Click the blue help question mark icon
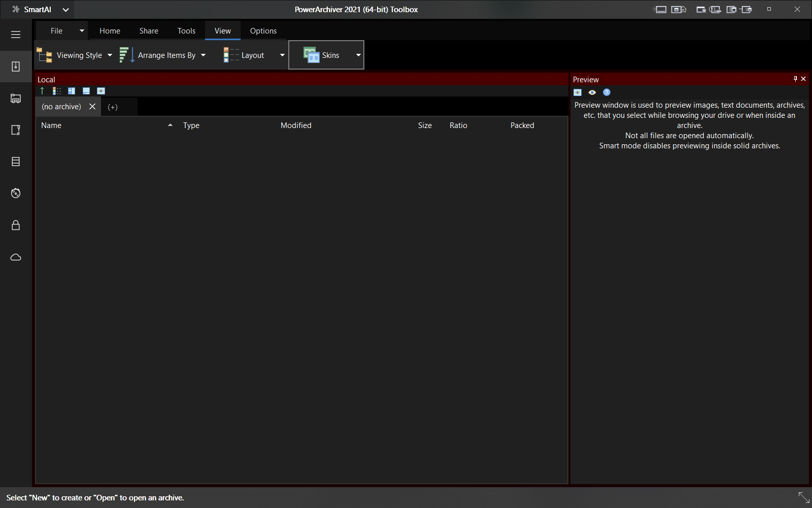Viewport: 812px width, 508px height. [x=606, y=92]
